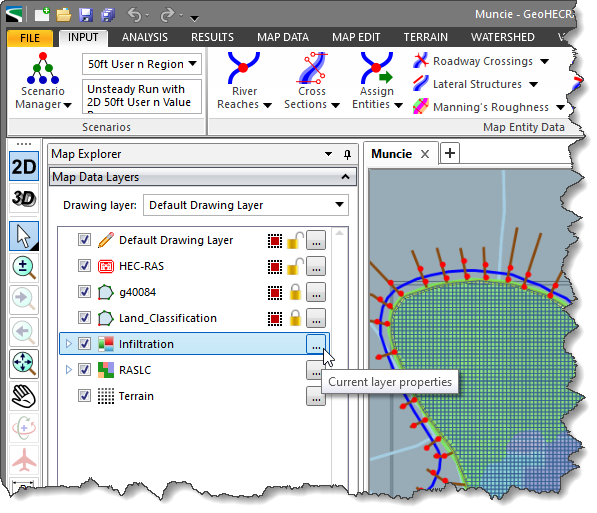
Task: Go to the next zoom view
Action: [x=24, y=300]
